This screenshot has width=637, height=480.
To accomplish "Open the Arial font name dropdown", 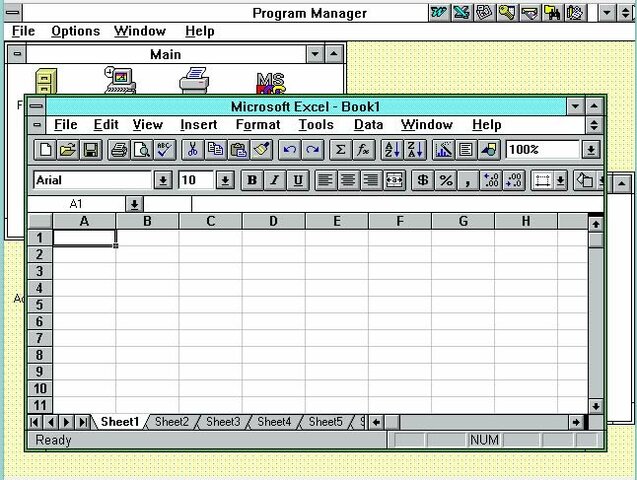I will pyautogui.click(x=163, y=180).
